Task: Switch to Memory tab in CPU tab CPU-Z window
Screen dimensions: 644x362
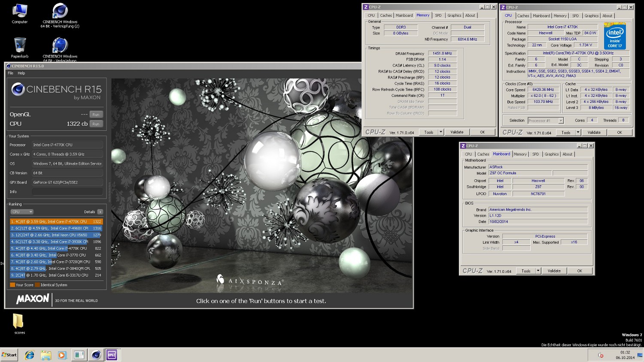Action: coord(560,16)
